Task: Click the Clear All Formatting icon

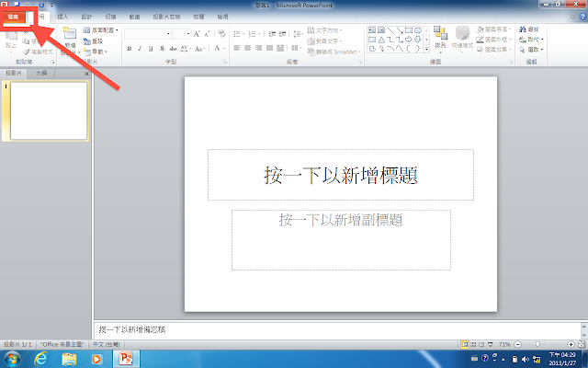Action: coord(221,34)
